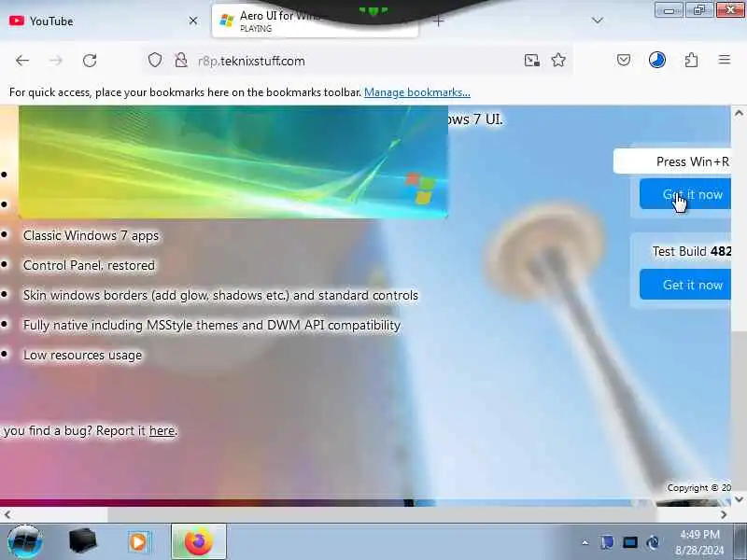Launch the media player taskbar icon
The image size is (747, 560).
138,542
